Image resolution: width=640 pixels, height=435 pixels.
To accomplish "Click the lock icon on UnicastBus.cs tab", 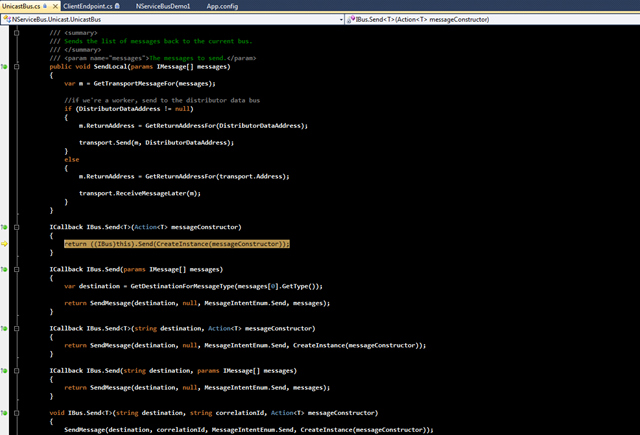I will click(45, 6).
